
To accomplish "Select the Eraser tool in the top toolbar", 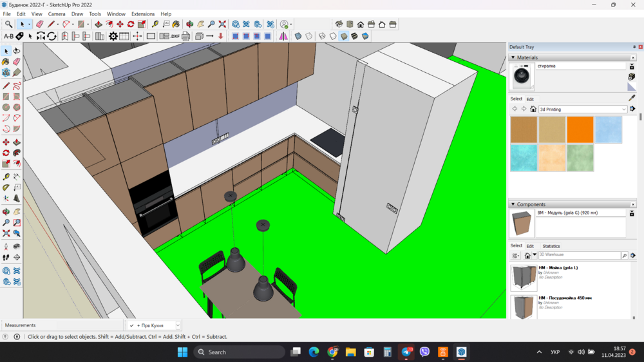I will point(40,24).
